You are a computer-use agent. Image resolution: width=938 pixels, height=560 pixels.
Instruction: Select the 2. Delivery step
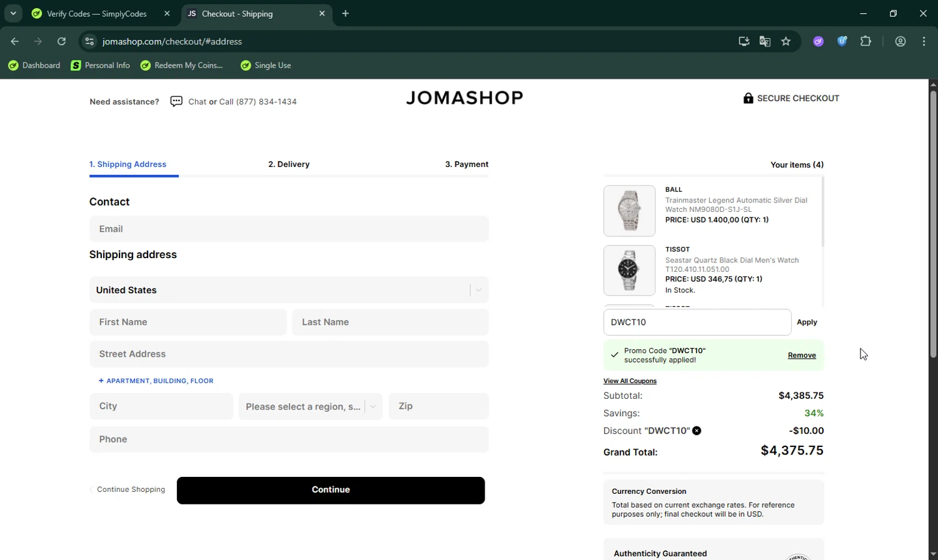click(289, 164)
